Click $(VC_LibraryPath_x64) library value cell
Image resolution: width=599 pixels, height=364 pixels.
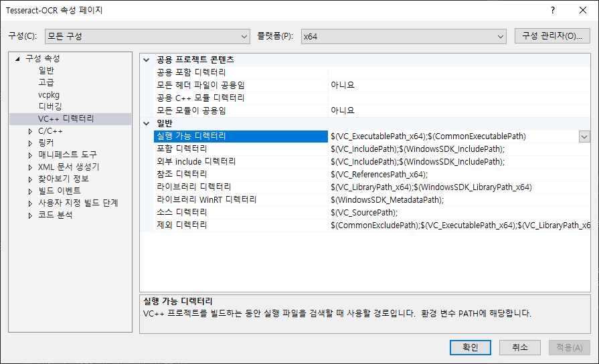pyautogui.click(x=459, y=187)
